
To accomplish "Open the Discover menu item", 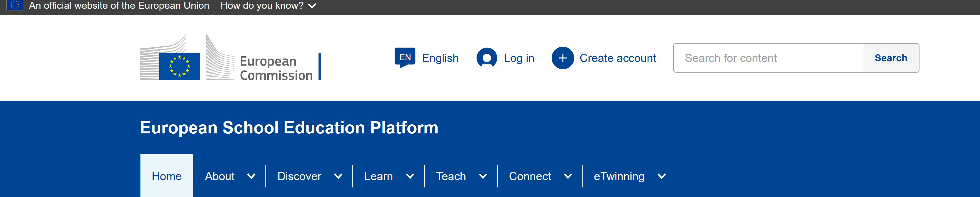I will 299,176.
